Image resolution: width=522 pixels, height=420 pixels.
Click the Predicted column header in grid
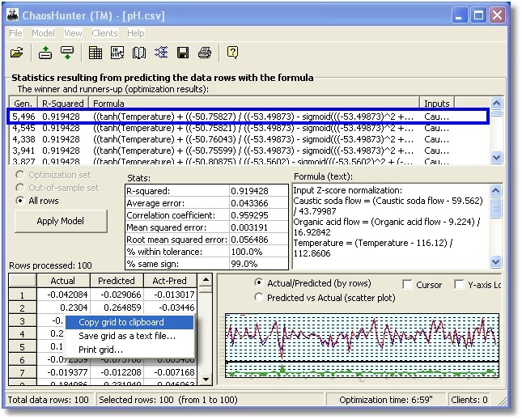(117, 281)
